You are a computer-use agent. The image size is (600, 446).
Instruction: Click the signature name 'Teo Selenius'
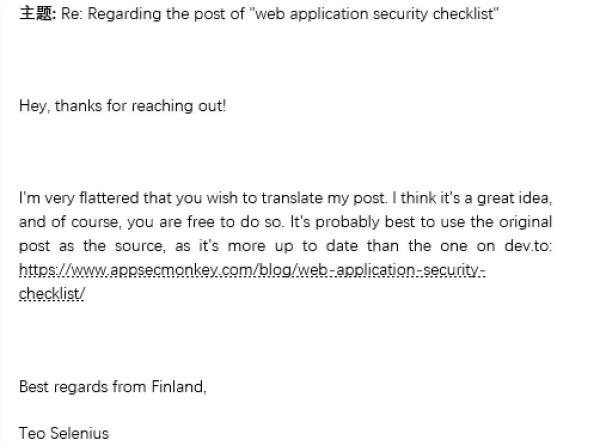click(x=64, y=433)
